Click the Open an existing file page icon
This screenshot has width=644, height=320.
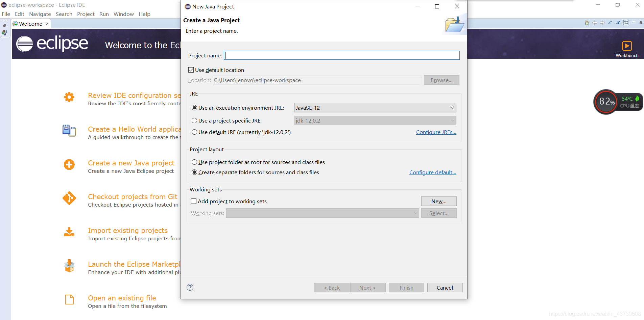[x=69, y=299]
